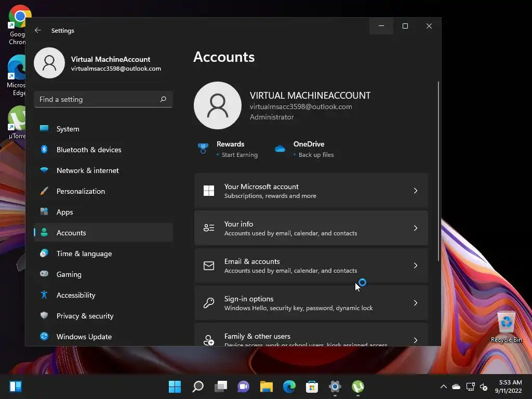This screenshot has width=532, height=399.
Task: Open Windows Update in sidebar
Action: pos(103,337)
